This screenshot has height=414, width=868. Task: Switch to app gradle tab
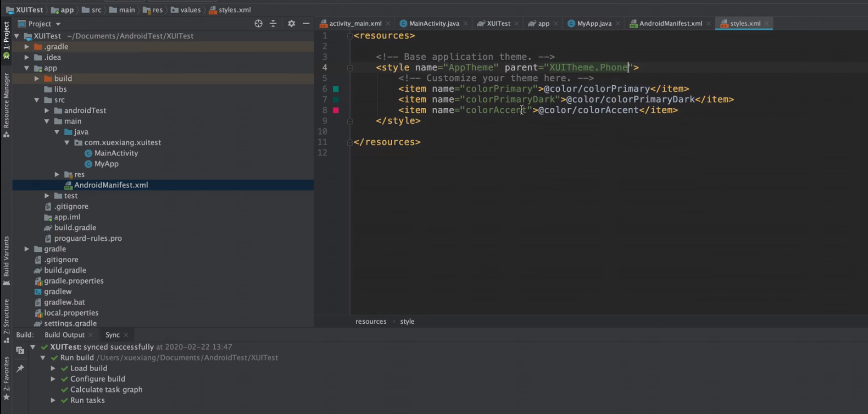pos(543,24)
